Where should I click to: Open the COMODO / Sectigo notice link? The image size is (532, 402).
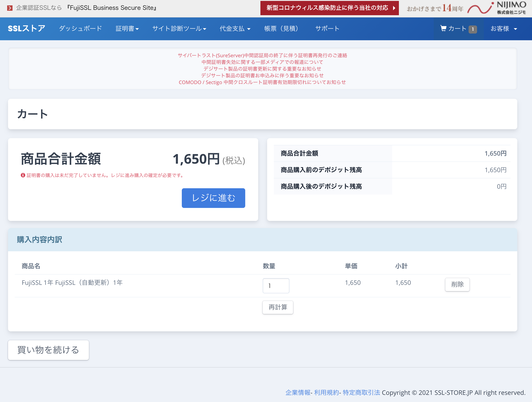point(262,82)
